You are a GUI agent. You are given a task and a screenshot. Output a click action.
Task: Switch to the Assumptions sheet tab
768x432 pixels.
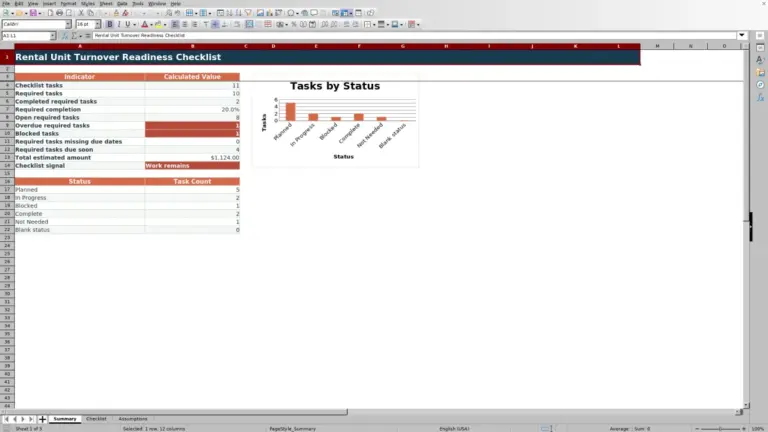pos(133,419)
